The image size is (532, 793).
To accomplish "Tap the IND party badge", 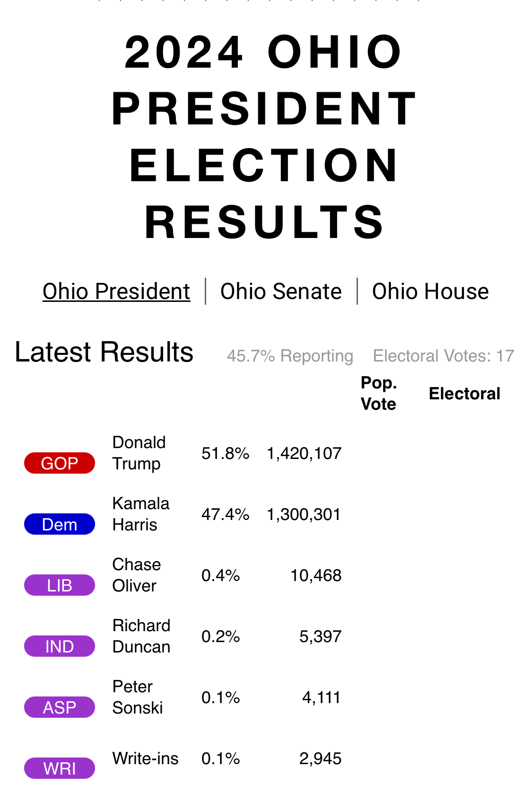I will (60, 646).
